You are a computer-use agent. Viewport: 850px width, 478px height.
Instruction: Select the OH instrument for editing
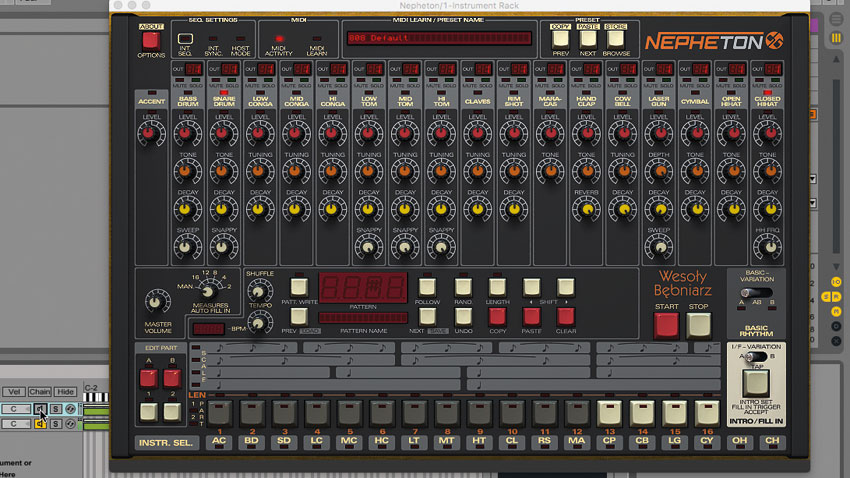point(739,441)
